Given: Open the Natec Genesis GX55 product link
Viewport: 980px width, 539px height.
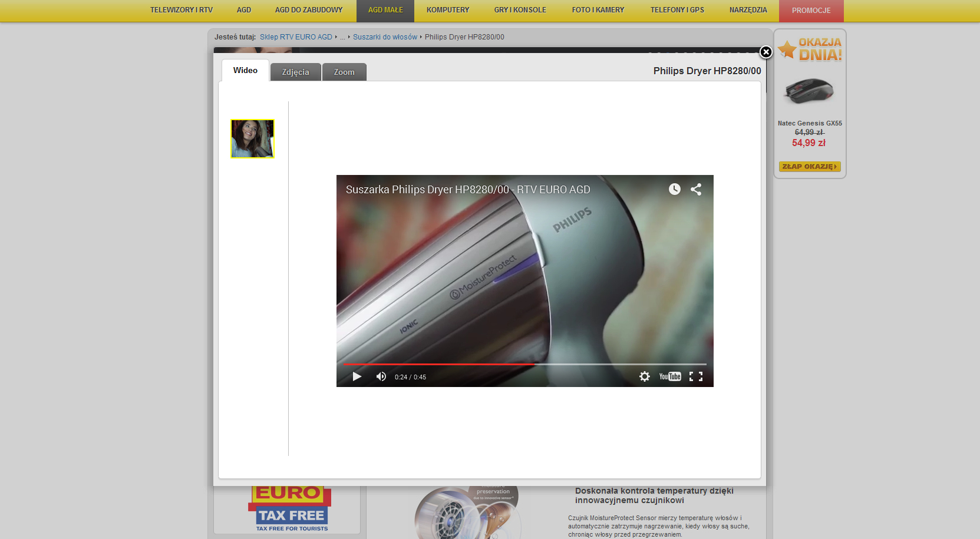Looking at the screenshot, I should [810, 123].
